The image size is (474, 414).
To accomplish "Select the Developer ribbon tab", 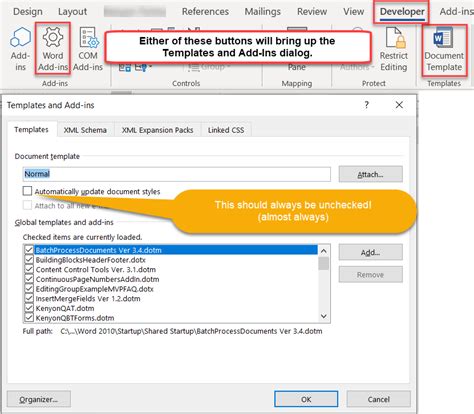I will coord(402,12).
